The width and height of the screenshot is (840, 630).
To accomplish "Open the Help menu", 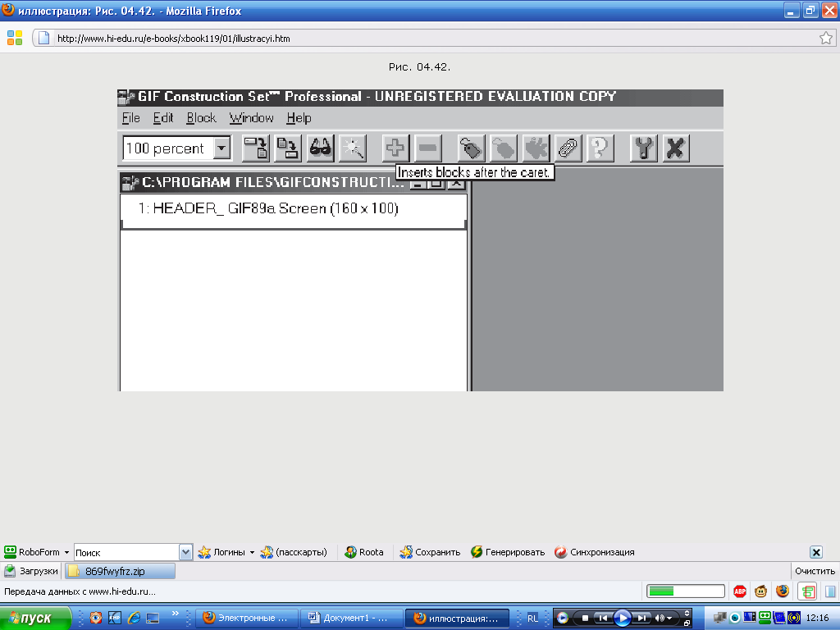I will (x=299, y=118).
